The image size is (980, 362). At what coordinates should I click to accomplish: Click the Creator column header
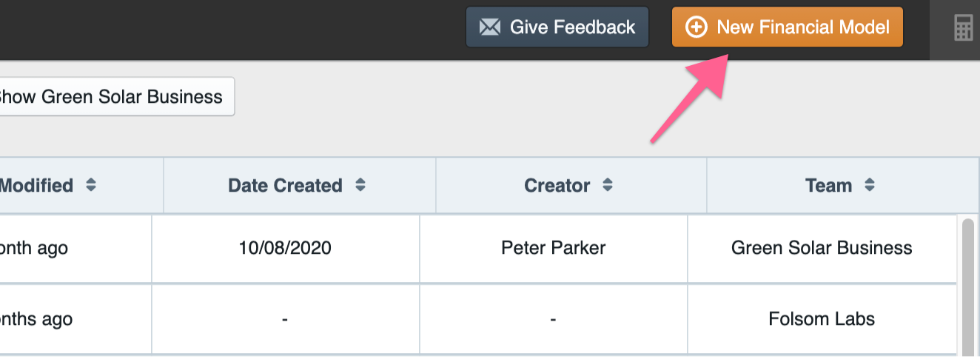coord(571,185)
